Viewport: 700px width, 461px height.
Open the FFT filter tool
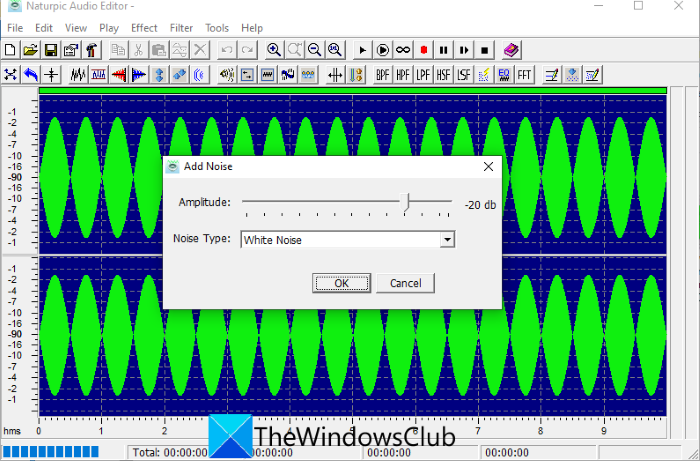(525, 75)
